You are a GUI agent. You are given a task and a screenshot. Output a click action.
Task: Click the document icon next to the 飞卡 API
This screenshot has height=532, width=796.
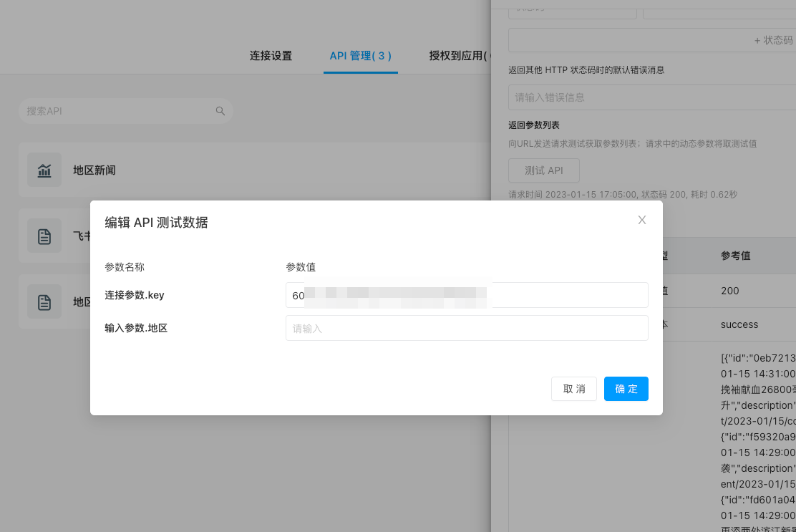tap(44, 236)
